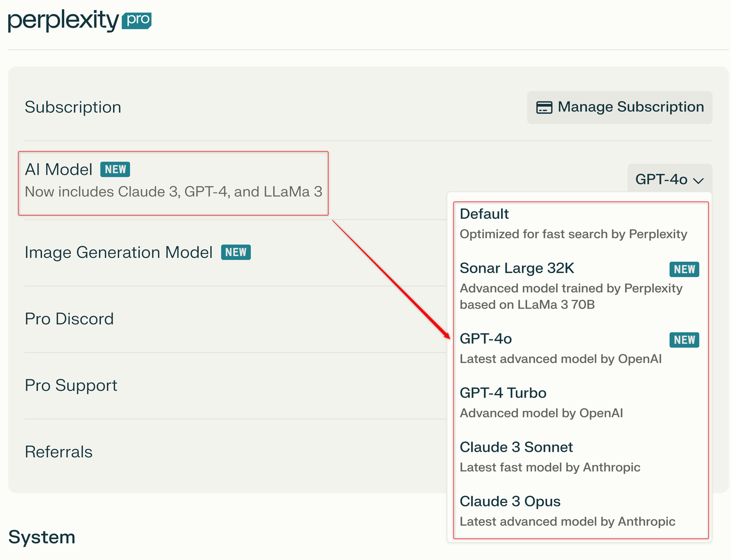731x560 pixels.
Task: Select Default model option
Action: coord(573,224)
